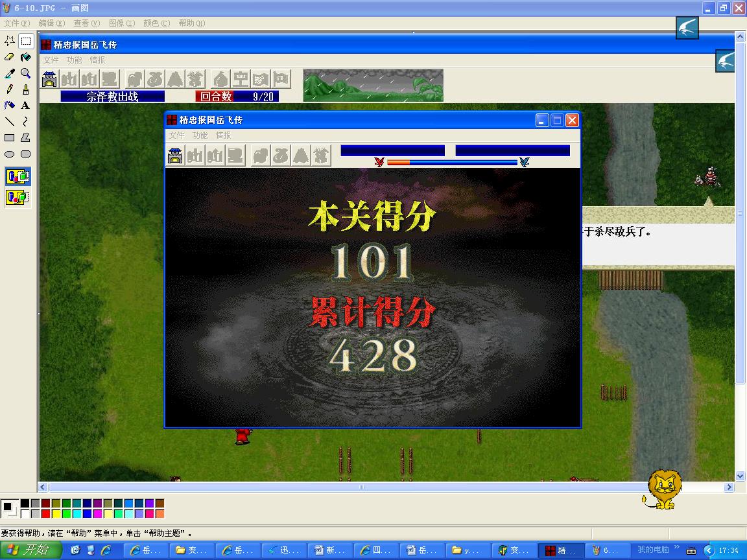Screen dimensions: 747x560
Task: Switch to the 迅... taskbar button
Action: pos(283,550)
